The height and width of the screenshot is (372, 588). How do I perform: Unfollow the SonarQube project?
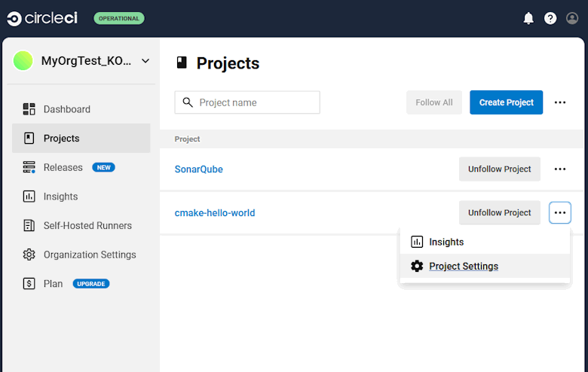(499, 169)
